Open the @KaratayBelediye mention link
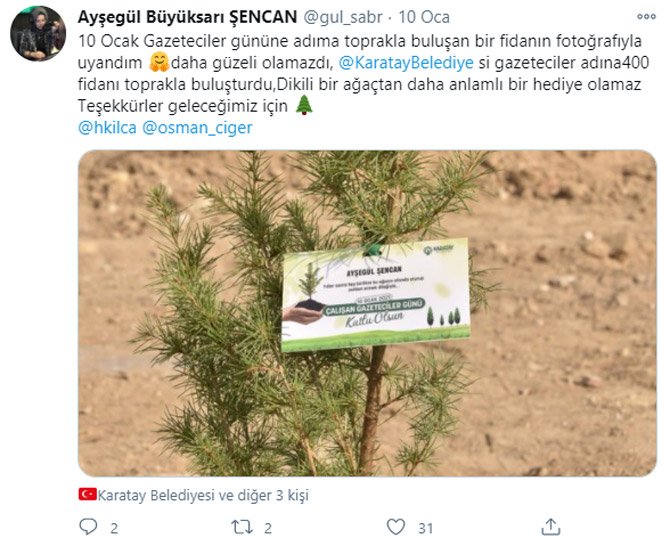The image size is (670, 538). click(406, 63)
